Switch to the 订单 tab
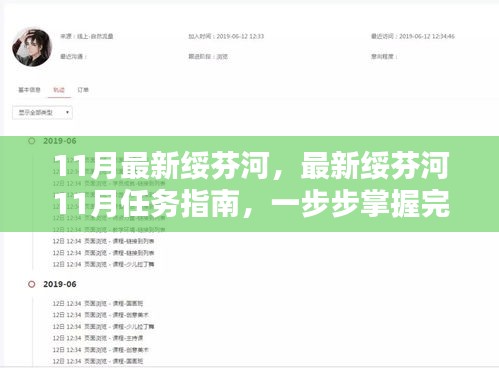 pyautogui.click(x=83, y=90)
